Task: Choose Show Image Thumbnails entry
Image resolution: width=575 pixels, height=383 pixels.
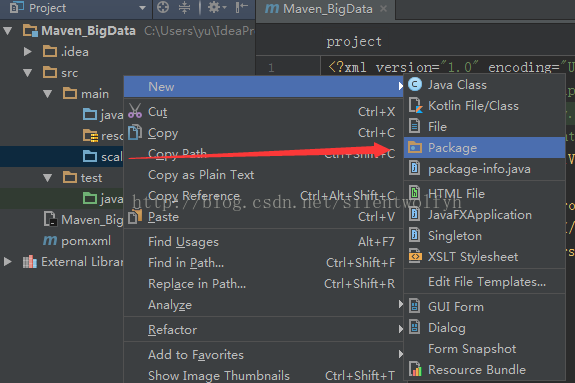Action: tap(264, 375)
